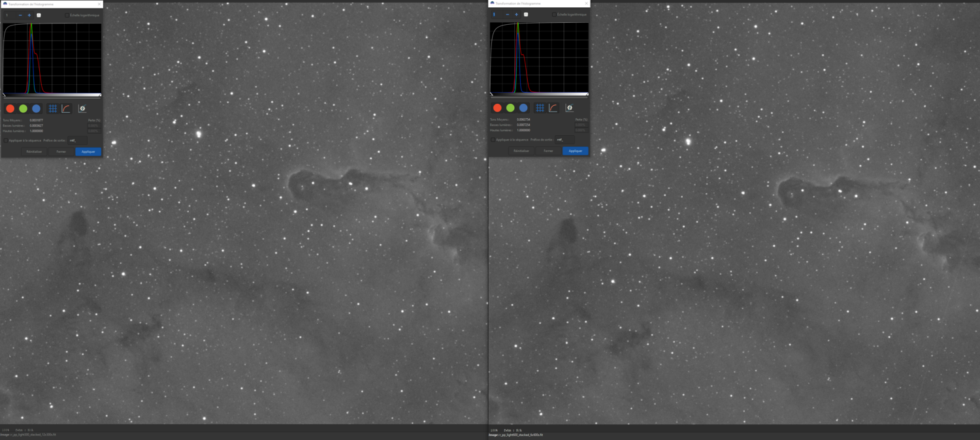Image resolution: width=980 pixels, height=440 pixels.
Task: Toggle blue channel in left dialog
Action: (x=36, y=108)
